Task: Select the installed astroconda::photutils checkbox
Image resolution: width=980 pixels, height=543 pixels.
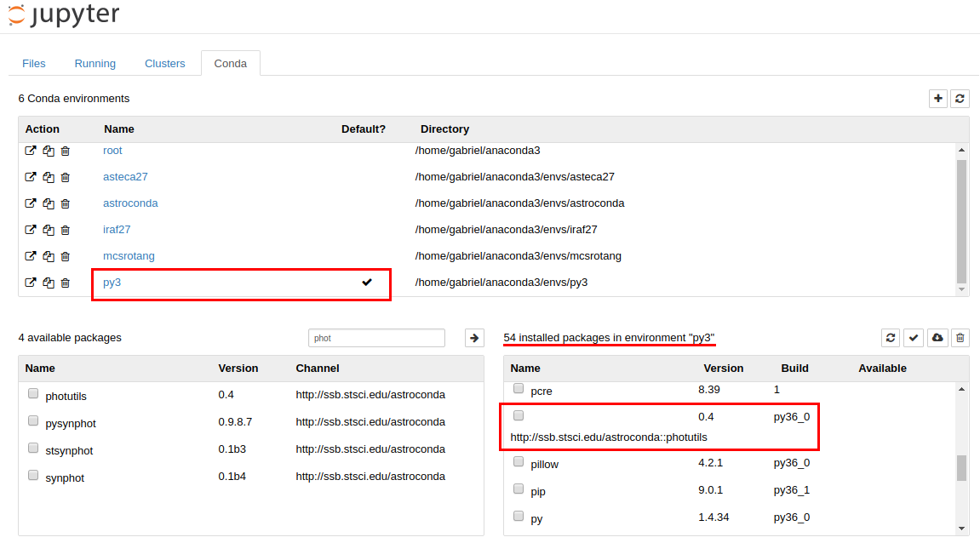Action: (519, 415)
